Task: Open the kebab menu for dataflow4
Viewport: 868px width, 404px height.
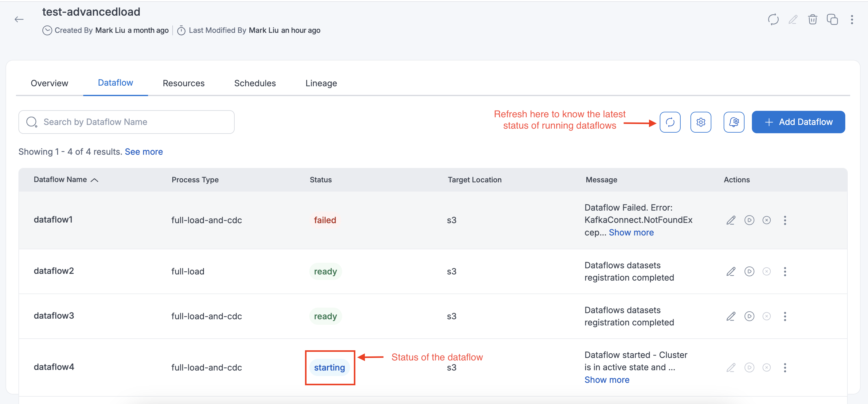Action: point(785,367)
